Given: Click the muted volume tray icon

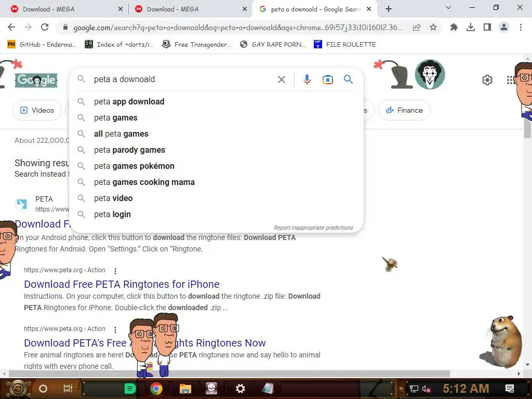Looking at the screenshot, I should coord(426,389).
